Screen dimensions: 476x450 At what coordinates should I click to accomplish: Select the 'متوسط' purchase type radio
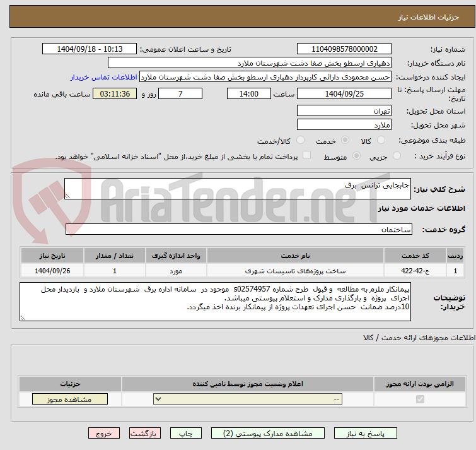(356, 156)
